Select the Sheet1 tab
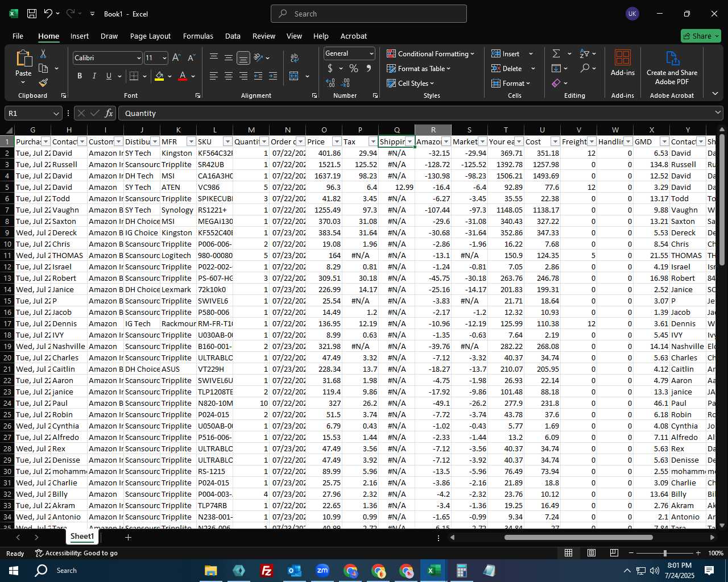 click(x=82, y=536)
